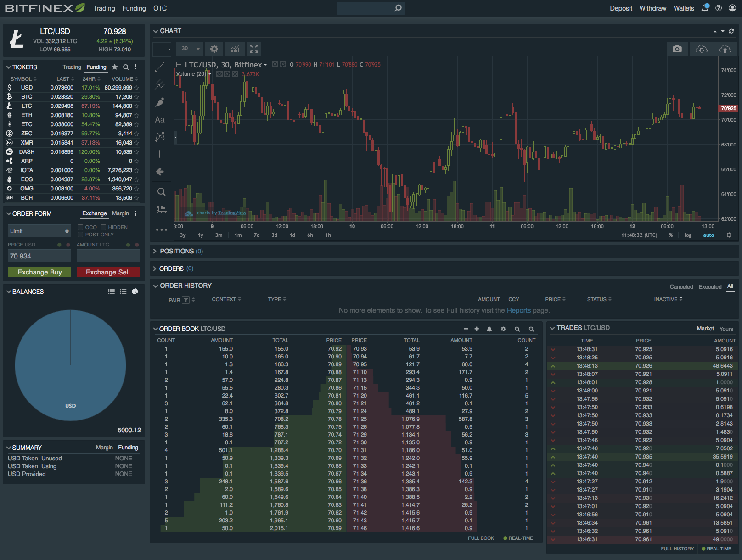The height and width of the screenshot is (560, 742).
Task: Open the notifications bell
Action: (x=705, y=8)
